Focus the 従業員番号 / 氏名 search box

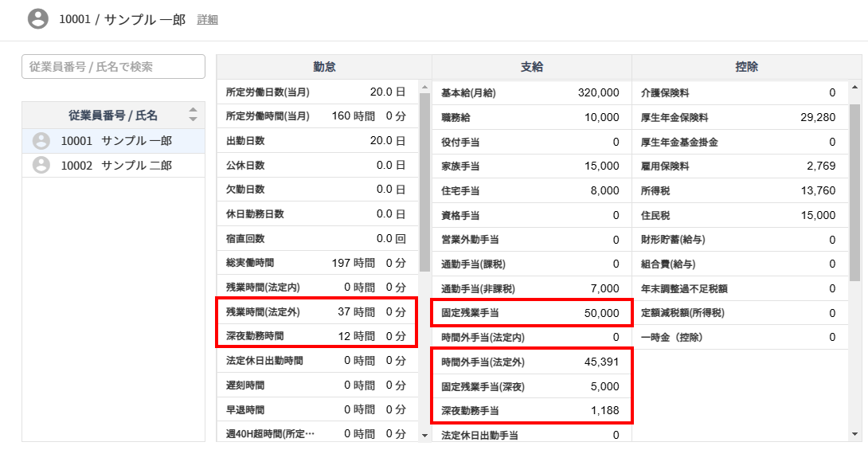tap(113, 67)
